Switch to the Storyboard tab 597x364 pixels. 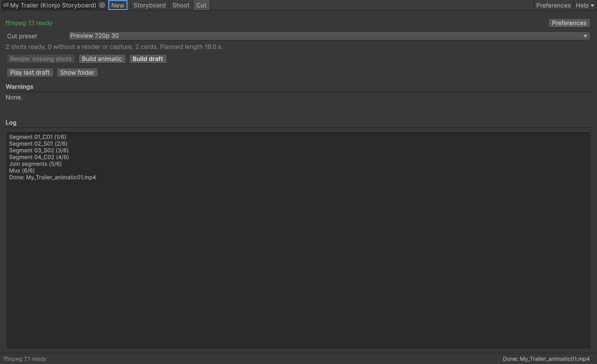[x=149, y=6]
